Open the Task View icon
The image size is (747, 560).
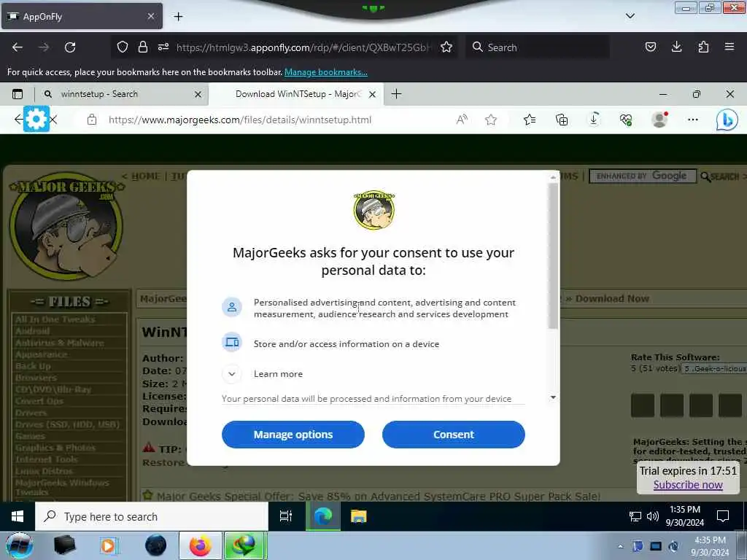click(285, 516)
